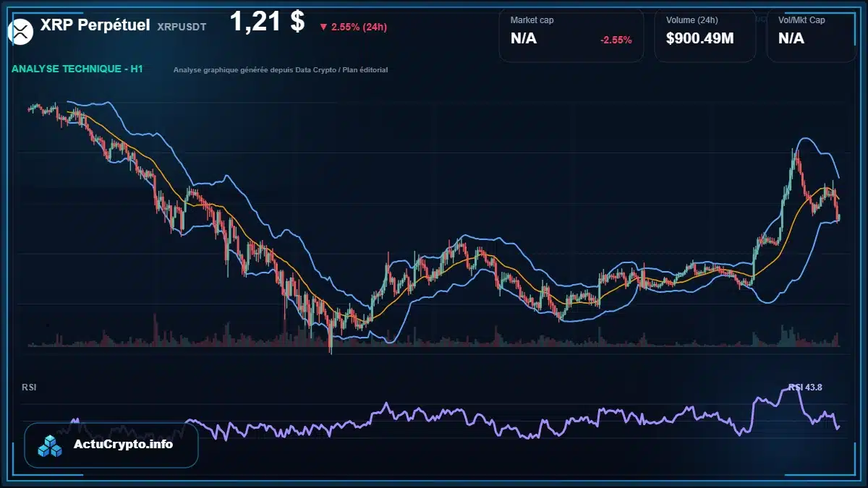The height and width of the screenshot is (488, 868).
Task: Click the $900.49M volume value
Action: [x=699, y=38]
